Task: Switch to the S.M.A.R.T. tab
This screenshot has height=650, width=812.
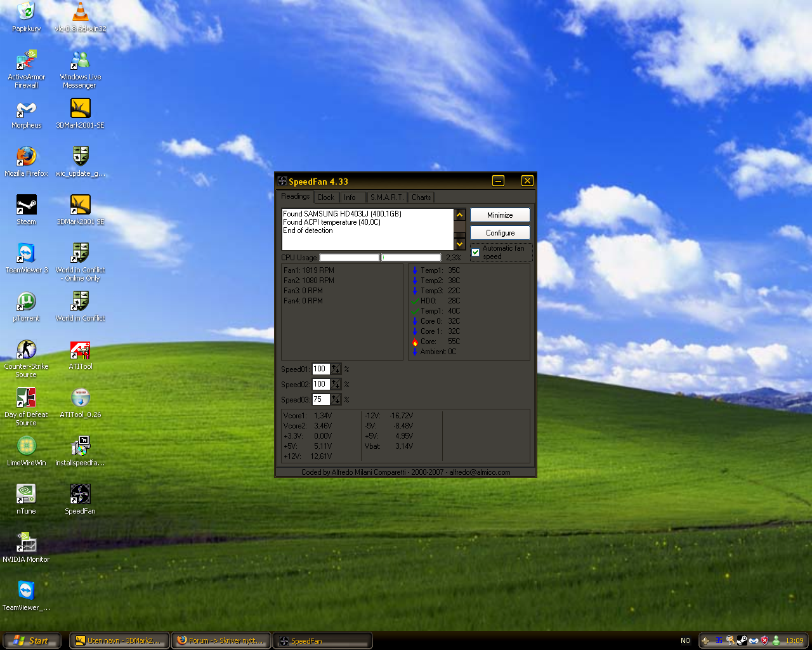Action: pyautogui.click(x=386, y=197)
